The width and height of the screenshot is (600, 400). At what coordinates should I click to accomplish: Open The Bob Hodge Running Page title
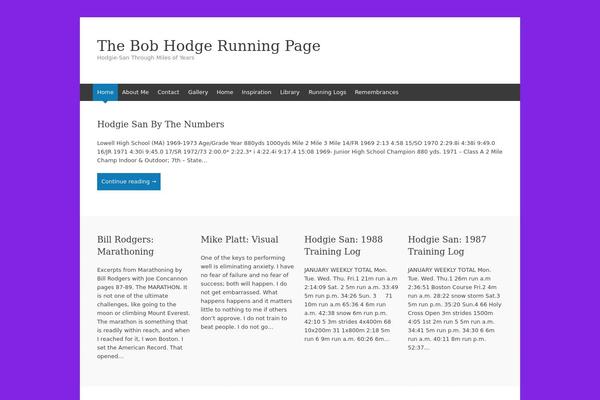[x=209, y=46]
